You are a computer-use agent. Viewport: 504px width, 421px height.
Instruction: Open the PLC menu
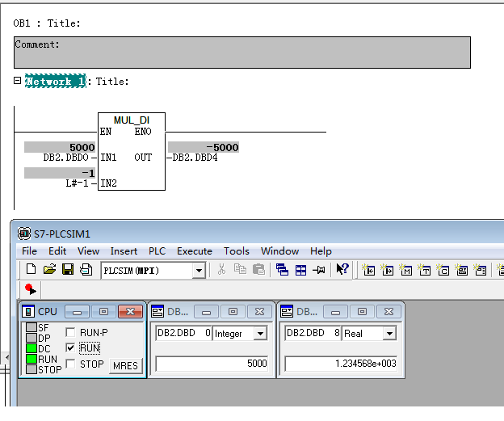point(157,250)
